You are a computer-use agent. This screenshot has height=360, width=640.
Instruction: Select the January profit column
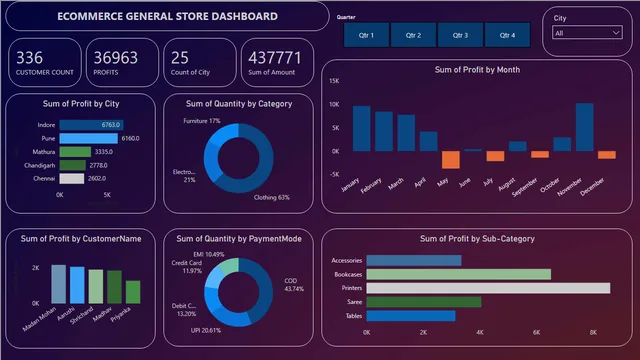362,129
